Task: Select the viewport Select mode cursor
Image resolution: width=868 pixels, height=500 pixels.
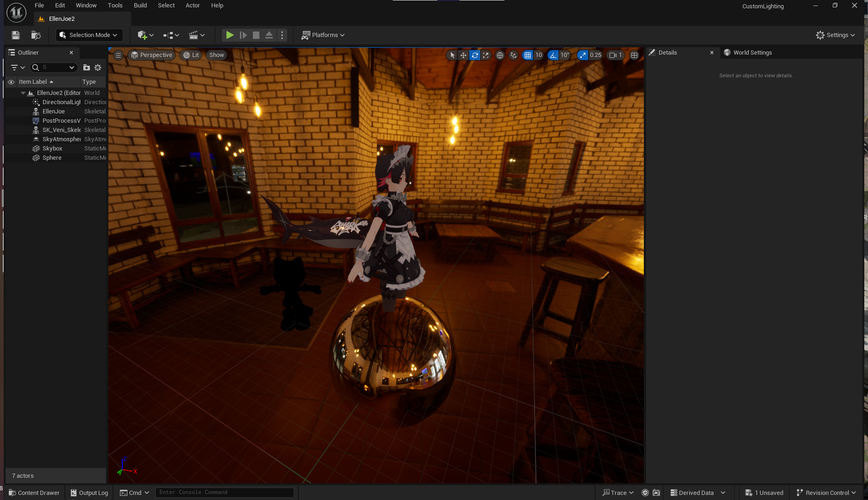Action: click(x=453, y=55)
